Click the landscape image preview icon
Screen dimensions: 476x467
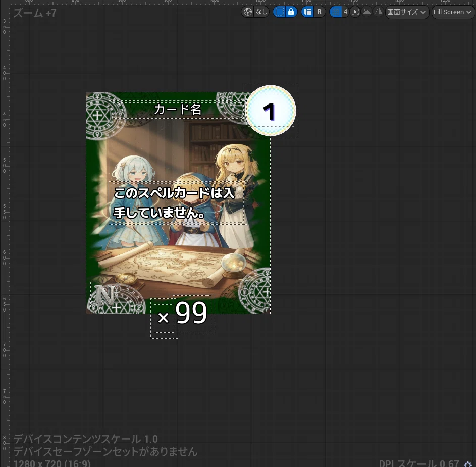tap(366, 12)
